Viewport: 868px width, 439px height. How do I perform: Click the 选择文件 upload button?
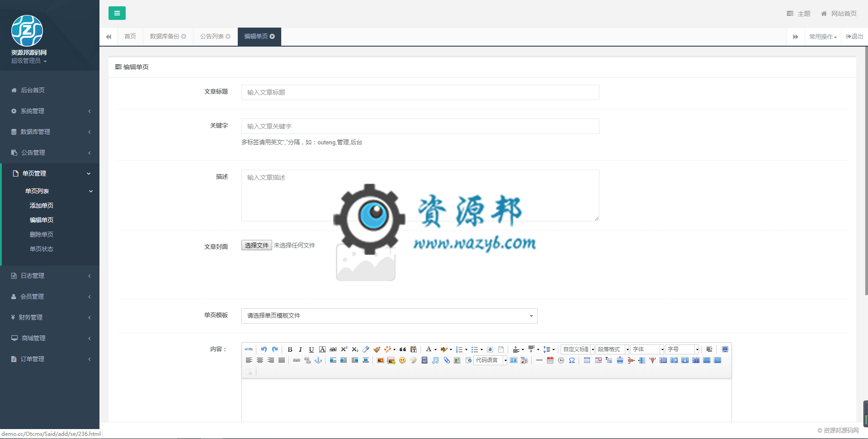(257, 245)
